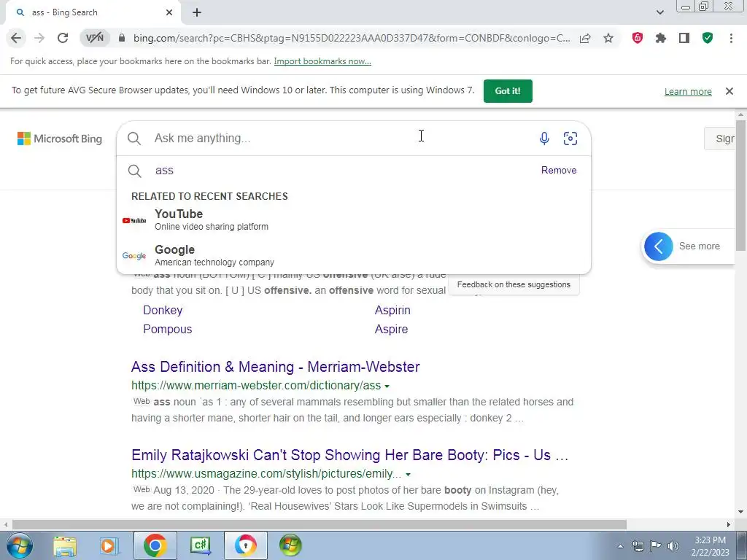Start voice search with microphone icon
The height and width of the screenshot is (560, 747).
[544, 138]
